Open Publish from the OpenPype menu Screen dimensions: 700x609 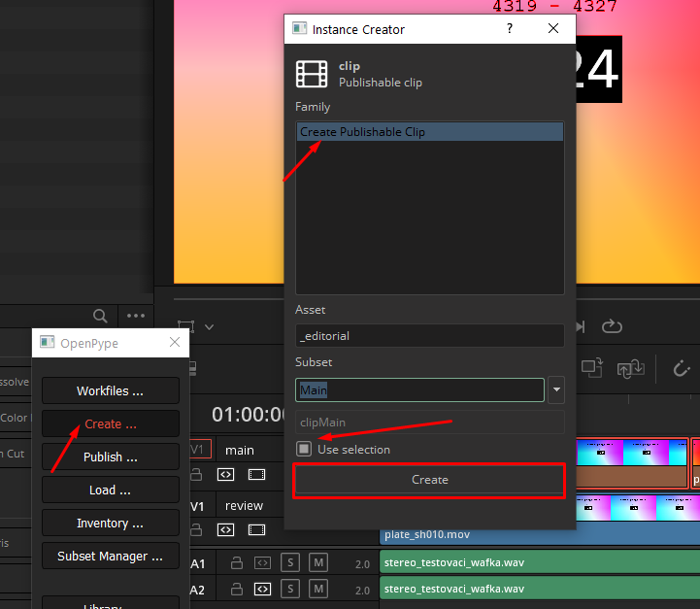(x=110, y=457)
